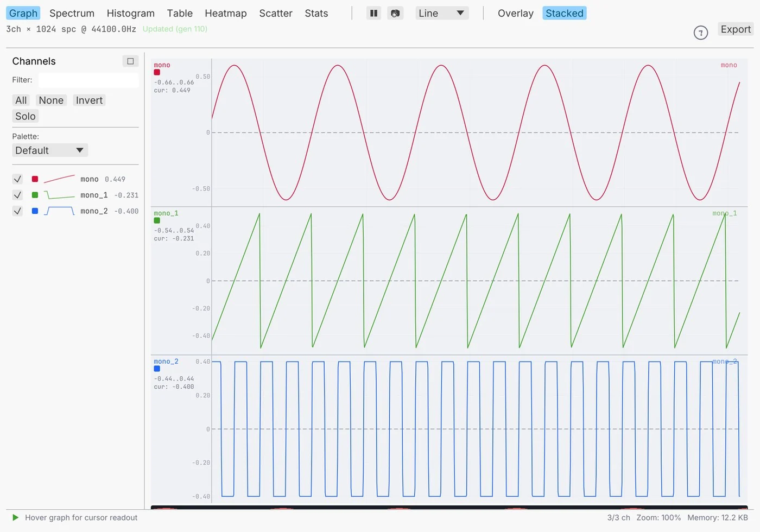Click the Zoom: 100% status entry
Screen dimensions: 760x532
pos(658,517)
